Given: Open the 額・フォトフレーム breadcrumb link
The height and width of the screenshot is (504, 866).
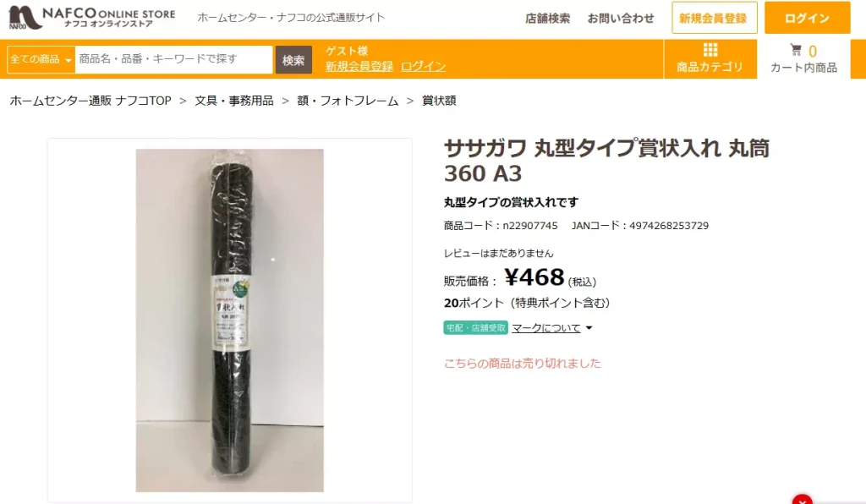Looking at the screenshot, I should (348, 101).
